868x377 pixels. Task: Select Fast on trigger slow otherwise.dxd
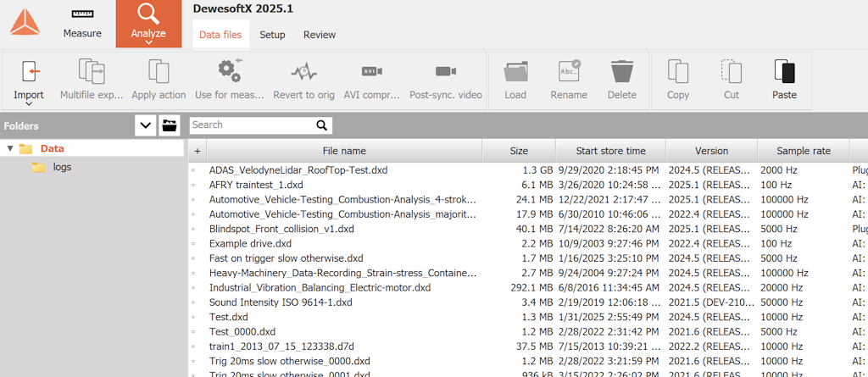(287, 258)
